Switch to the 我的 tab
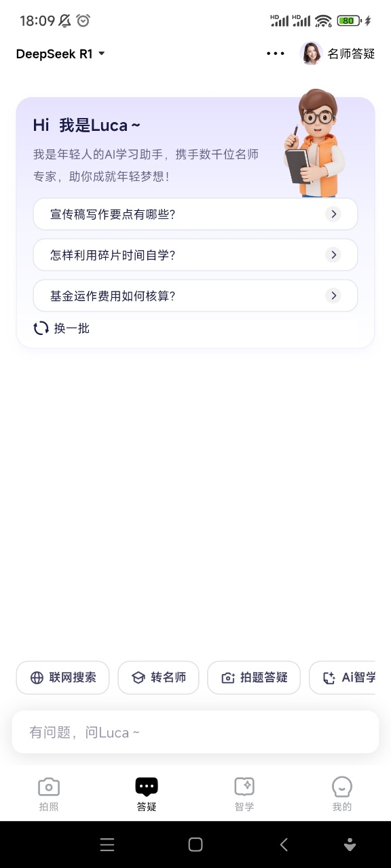Viewport: 391px width, 868px height. tap(342, 794)
